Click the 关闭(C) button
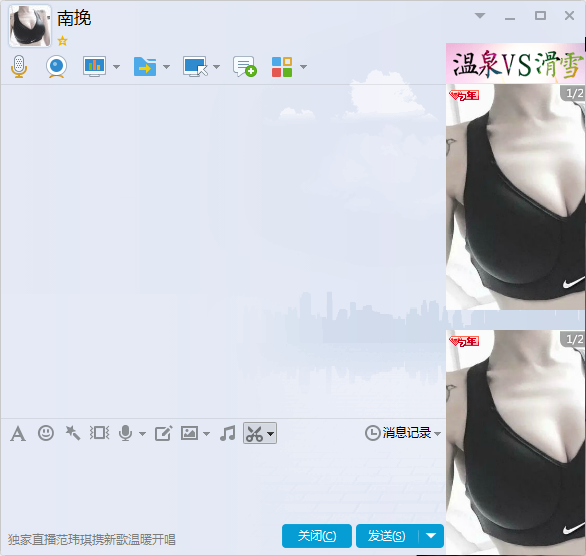 [x=317, y=536]
